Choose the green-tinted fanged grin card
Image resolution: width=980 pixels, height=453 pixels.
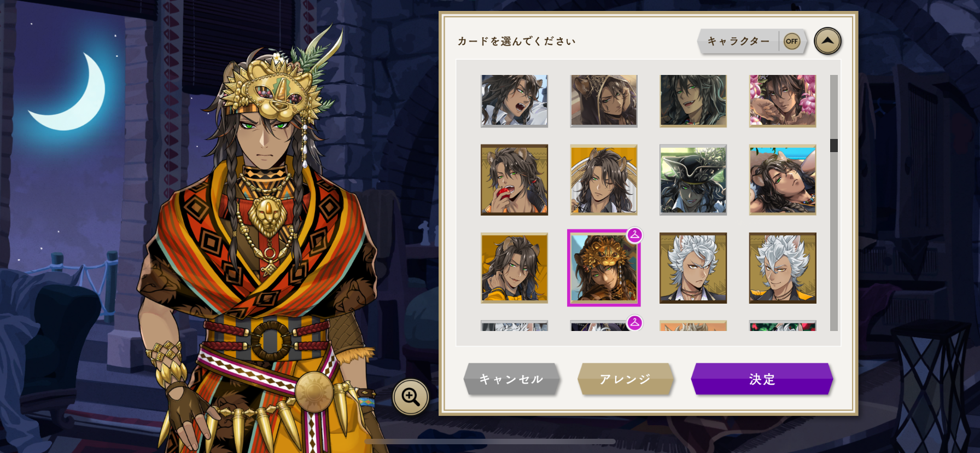(x=693, y=101)
